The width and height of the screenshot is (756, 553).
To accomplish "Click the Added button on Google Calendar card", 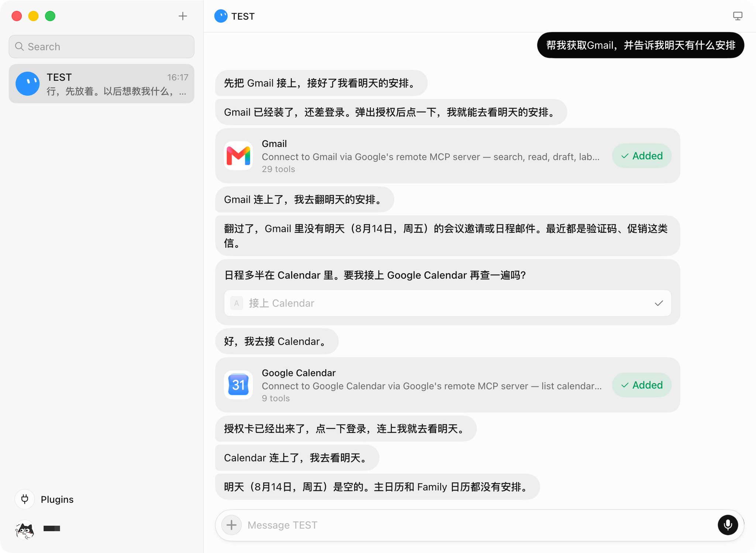I will (x=642, y=385).
